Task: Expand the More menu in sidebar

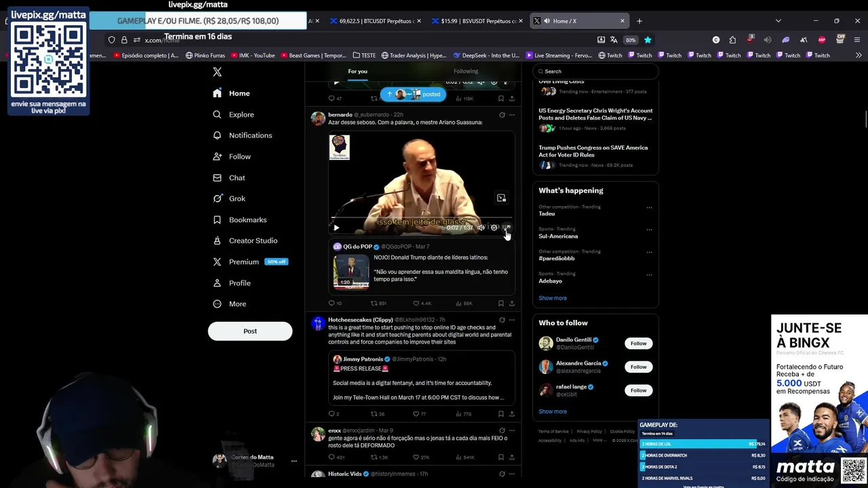Action: [x=230, y=304]
